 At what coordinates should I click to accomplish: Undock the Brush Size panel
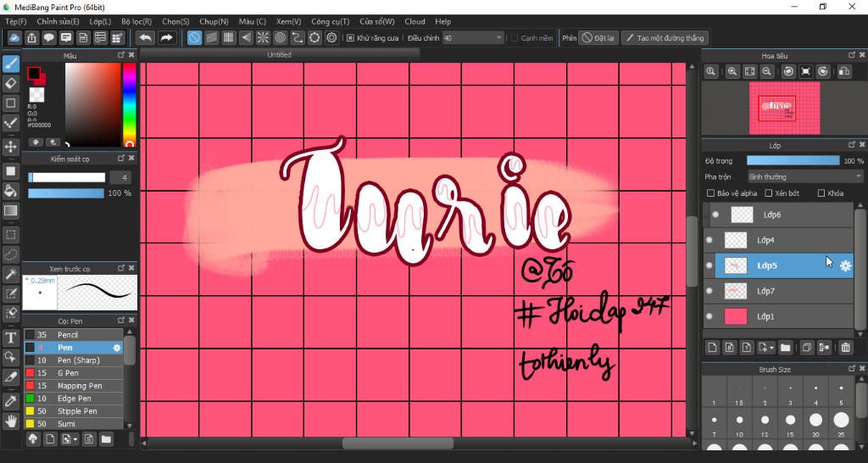[852, 369]
